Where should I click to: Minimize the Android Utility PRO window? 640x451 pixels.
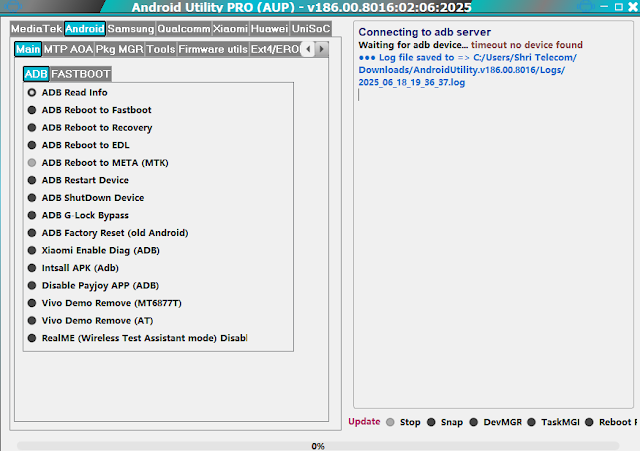tap(604, 7)
